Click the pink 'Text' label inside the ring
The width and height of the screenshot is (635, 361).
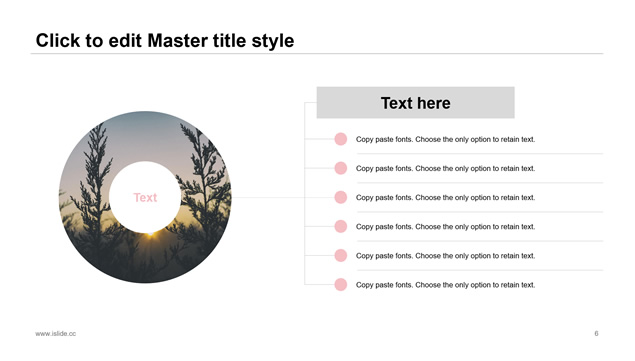click(145, 197)
